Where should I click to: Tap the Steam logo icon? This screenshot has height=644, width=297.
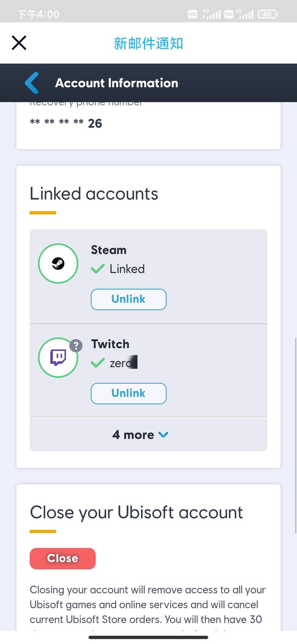click(58, 264)
